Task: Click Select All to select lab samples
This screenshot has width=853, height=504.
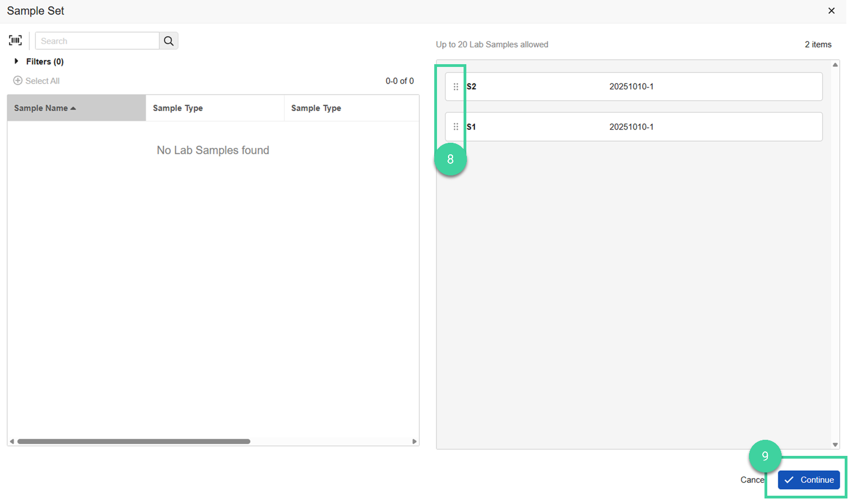Action: coord(41,81)
